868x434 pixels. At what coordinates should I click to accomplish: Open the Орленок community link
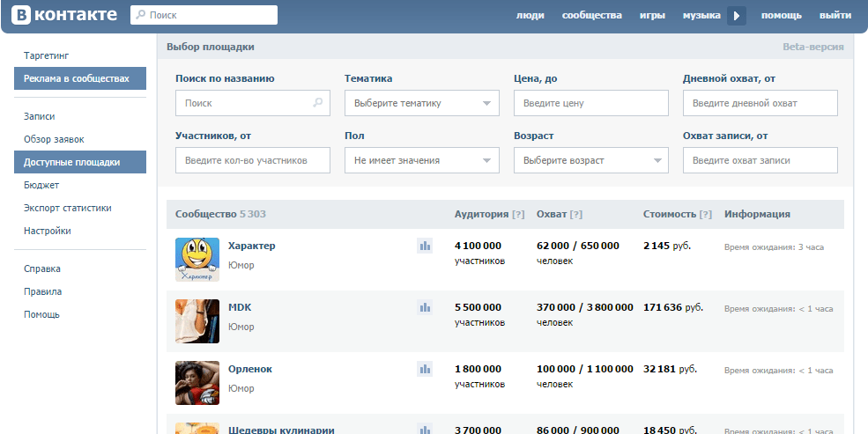(x=250, y=369)
